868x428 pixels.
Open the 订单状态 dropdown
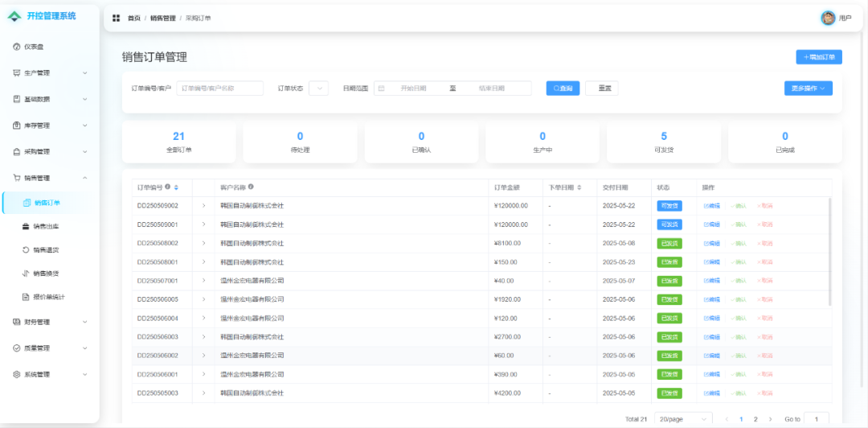[x=319, y=88]
